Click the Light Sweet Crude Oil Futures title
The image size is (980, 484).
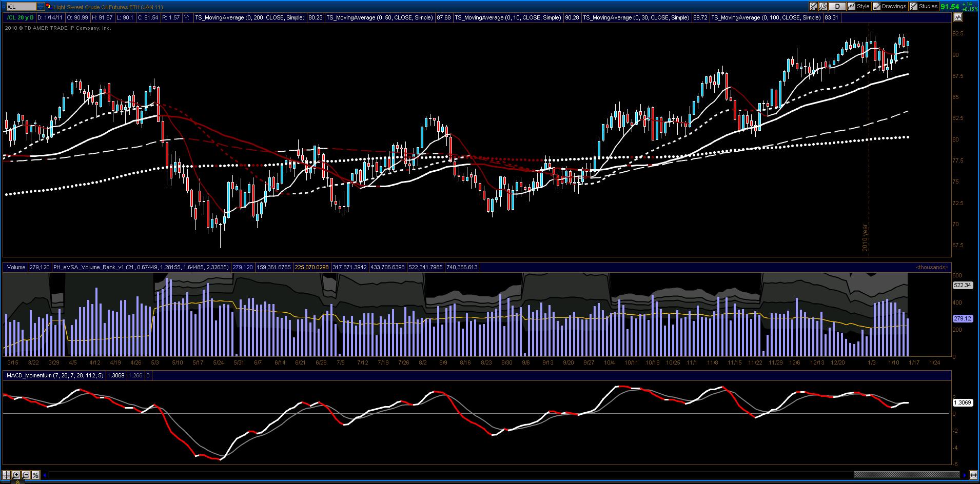pos(108,7)
